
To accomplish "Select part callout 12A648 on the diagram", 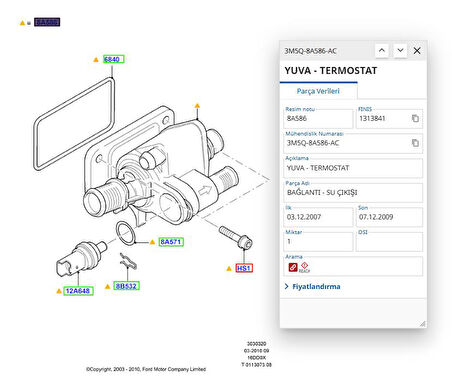I will (78, 291).
